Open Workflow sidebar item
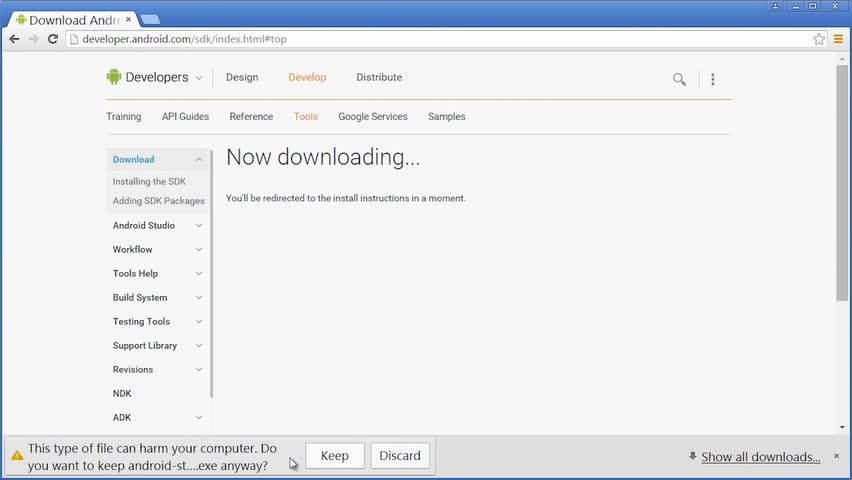The height and width of the screenshot is (480, 852). 133,249
